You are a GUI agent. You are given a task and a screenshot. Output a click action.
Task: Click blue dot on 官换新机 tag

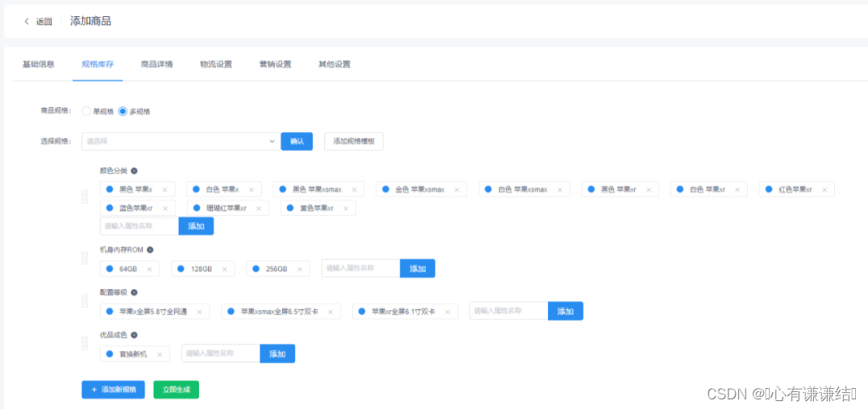click(x=110, y=353)
